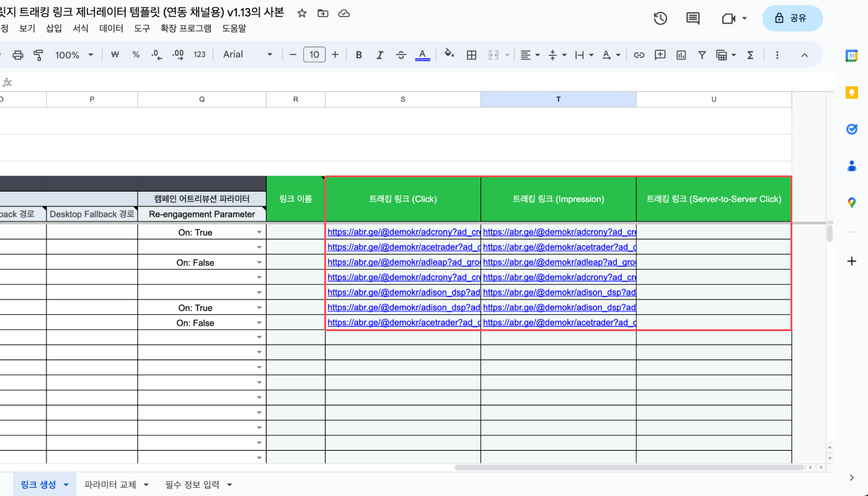Image resolution: width=868 pixels, height=496 pixels.
Task: Open Google Calendar side panel
Action: [852, 56]
